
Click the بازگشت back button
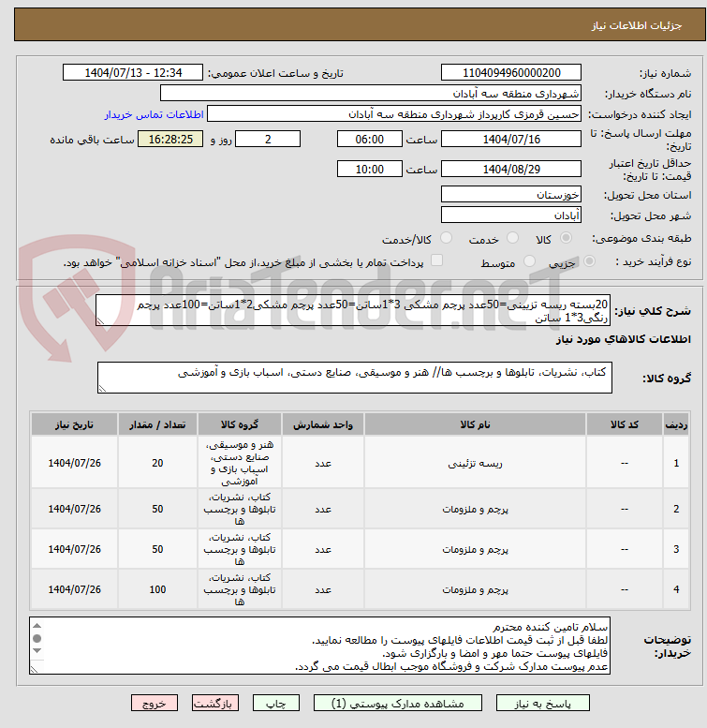tap(215, 704)
